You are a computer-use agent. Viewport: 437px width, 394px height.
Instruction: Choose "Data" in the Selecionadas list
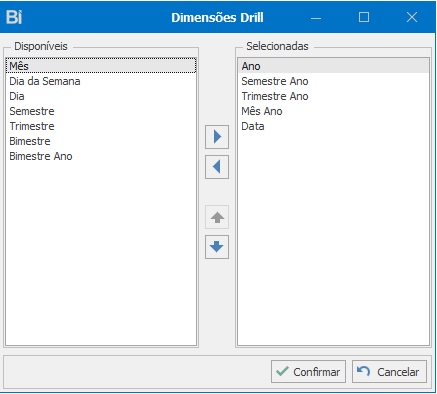[x=333, y=126]
